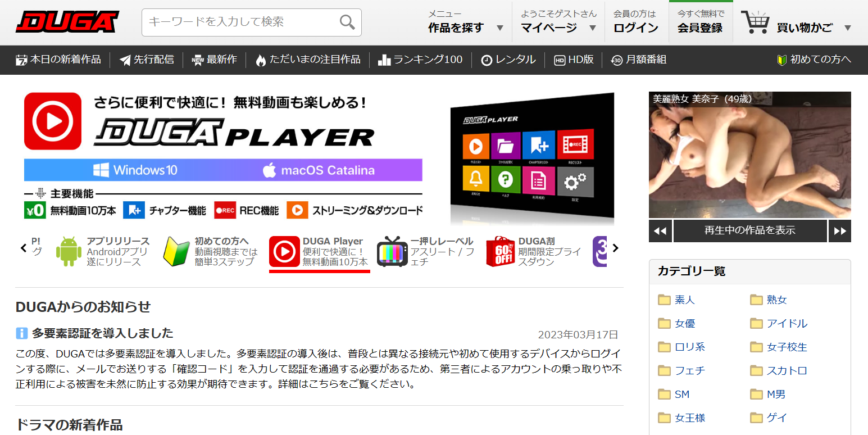Click the magnifying glass search icon
The height and width of the screenshot is (435, 868).
(347, 22)
